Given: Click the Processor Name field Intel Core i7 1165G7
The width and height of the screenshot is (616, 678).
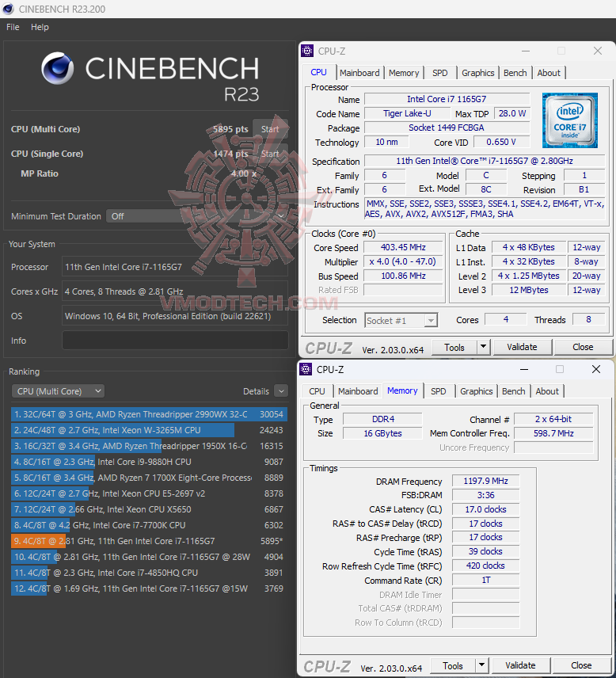Looking at the screenshot, I should click(447, 99).
